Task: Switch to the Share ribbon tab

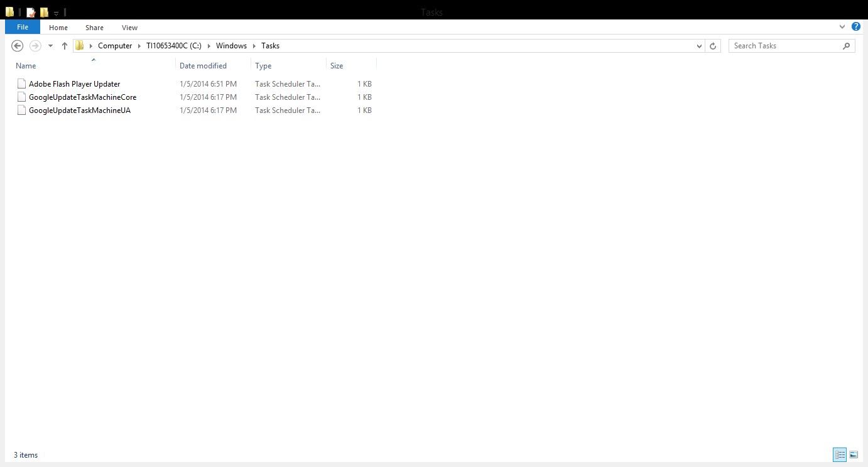Action: click(x=95, y=28)
